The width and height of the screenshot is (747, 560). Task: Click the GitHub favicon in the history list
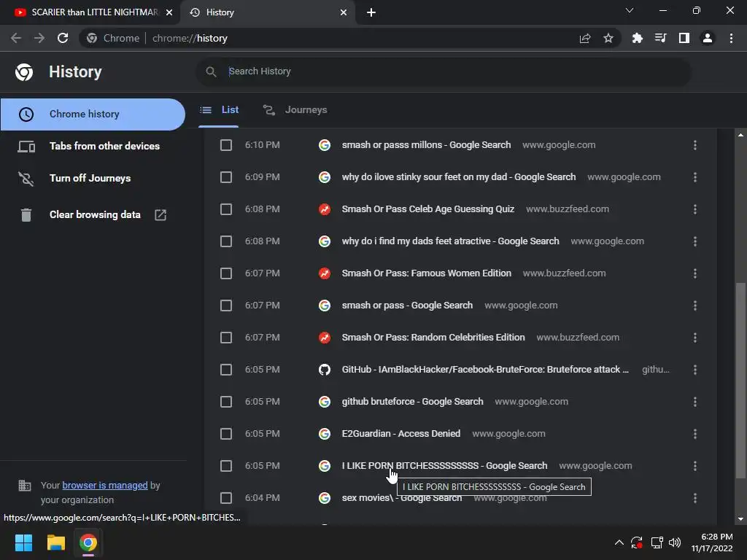click(x=325, y=370)
